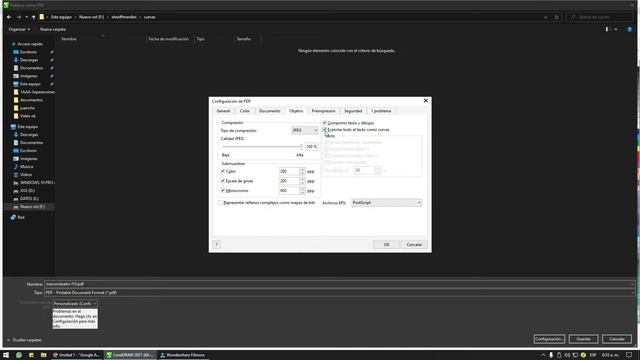
Task: Open the 1 problema tab
Action: (381, 111)
